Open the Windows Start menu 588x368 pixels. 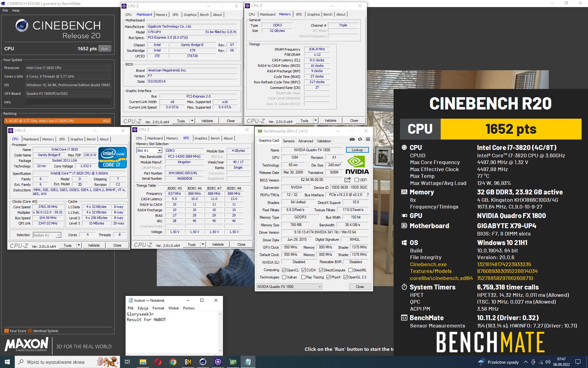(7, 362)
